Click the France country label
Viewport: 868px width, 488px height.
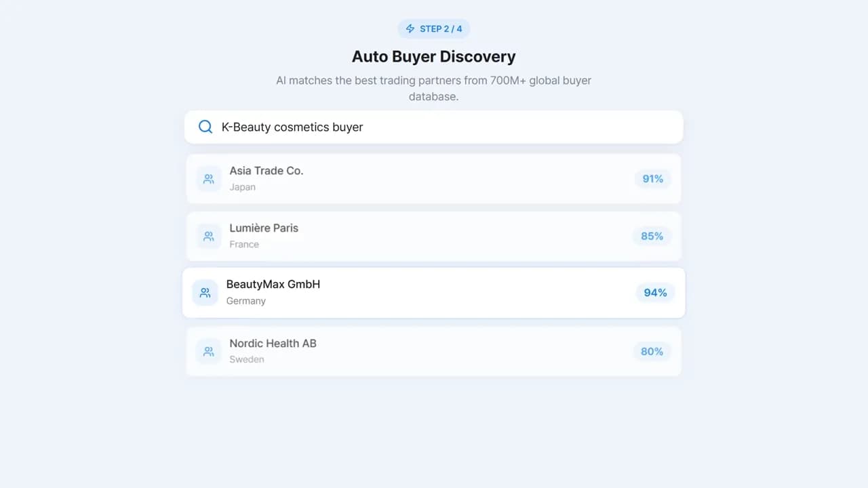click(244, 244)
